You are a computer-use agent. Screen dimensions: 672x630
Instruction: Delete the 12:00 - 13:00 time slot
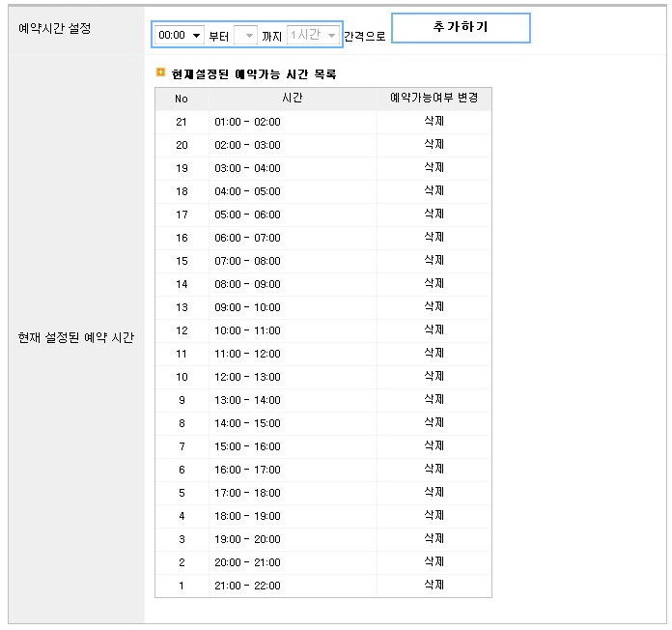click(434, 376)
